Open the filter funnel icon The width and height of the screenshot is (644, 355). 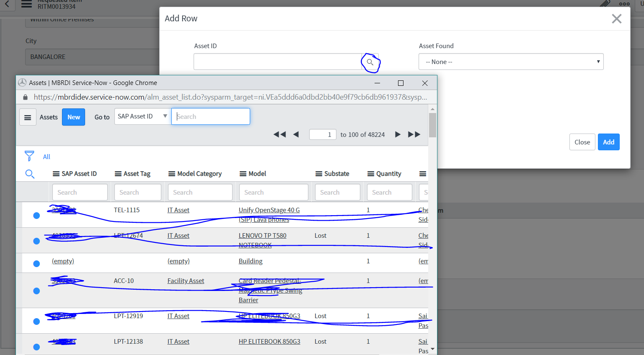pyautogui.click(x=29, y=156)
